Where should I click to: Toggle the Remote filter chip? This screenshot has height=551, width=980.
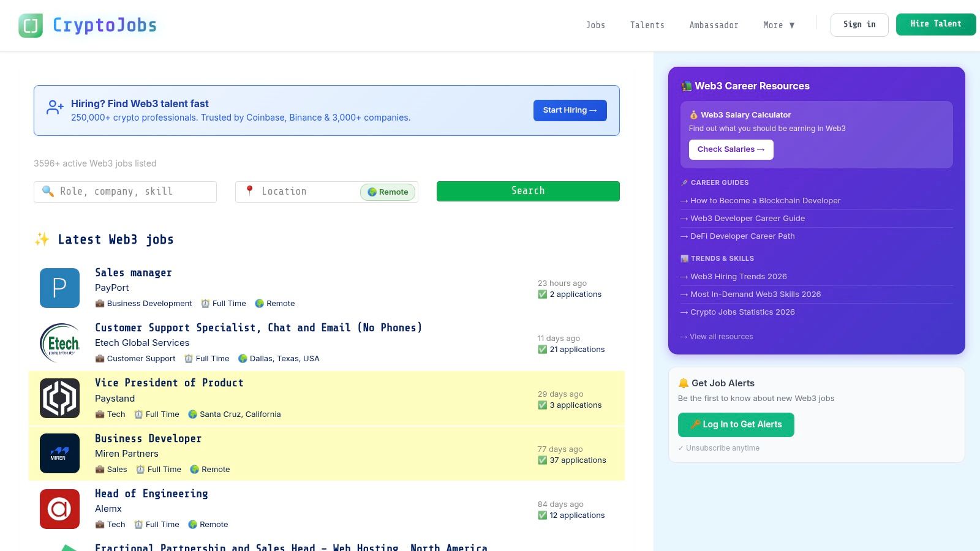[x=388, y=192]
